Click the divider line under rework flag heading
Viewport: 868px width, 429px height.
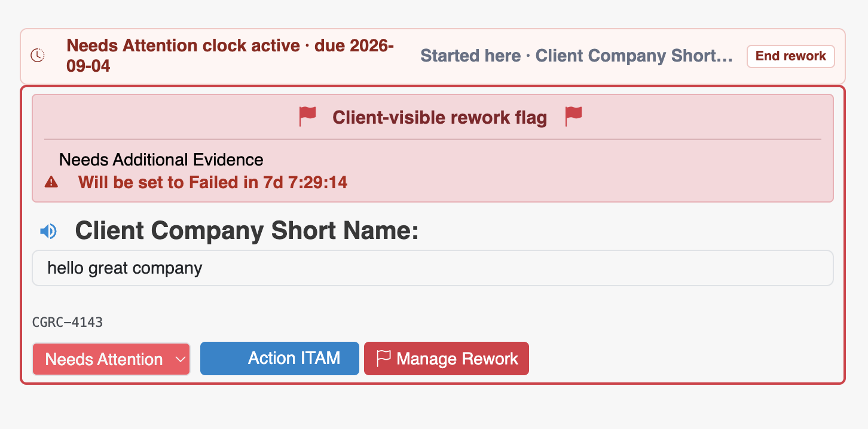coord(433,139)
